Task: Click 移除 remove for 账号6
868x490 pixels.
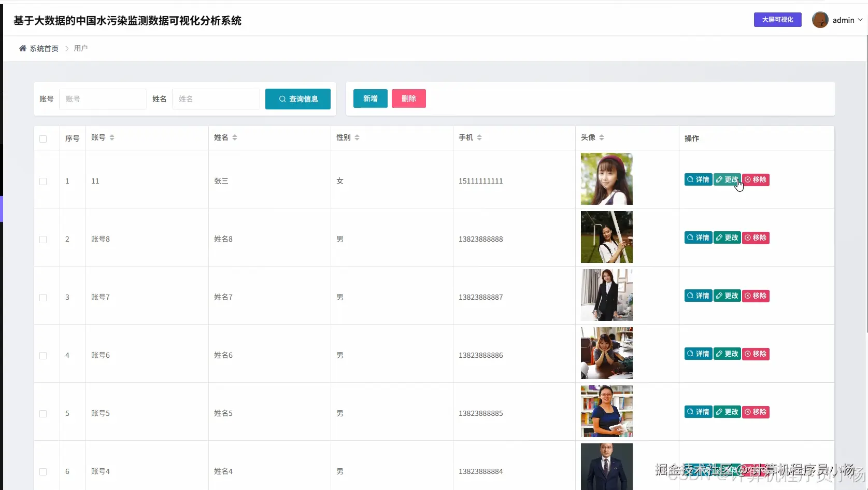Action: click(x=756, y=354)
